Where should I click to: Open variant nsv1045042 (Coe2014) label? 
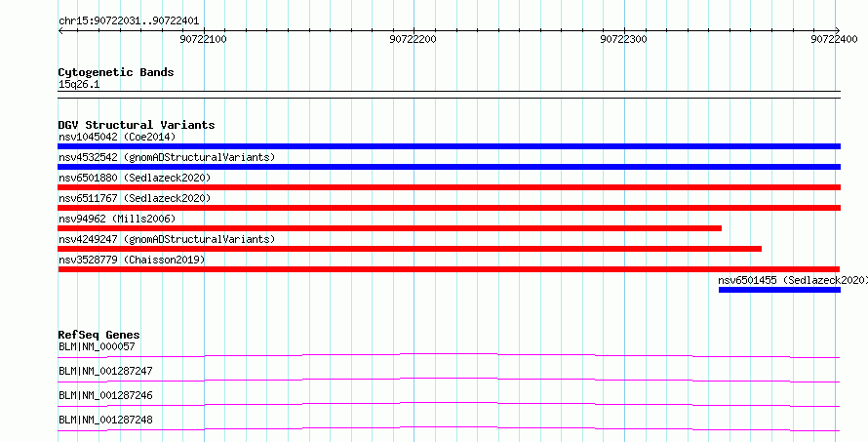117,137
